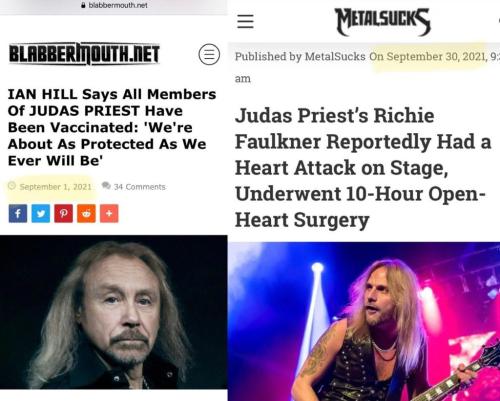Click the blabbermouth.net address bar
This screenshot has width=500, height=401.
pyautogui.click(x=114, y=5)
